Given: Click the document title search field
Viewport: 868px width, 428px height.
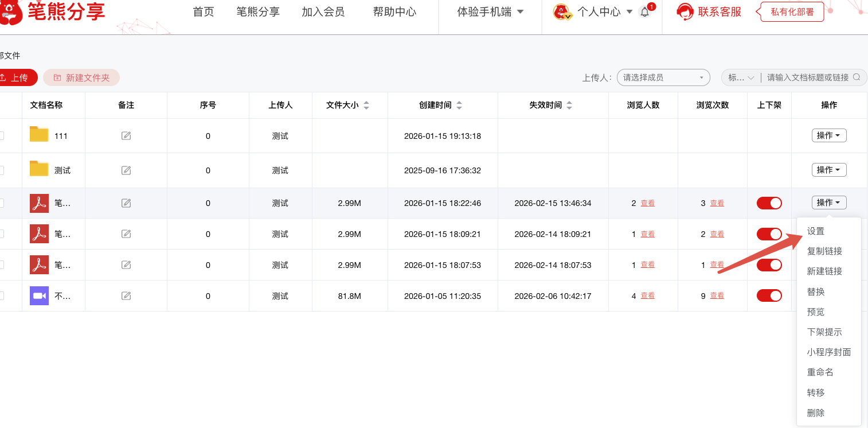Looking at the screenshot, I should [x=807, y=77].
